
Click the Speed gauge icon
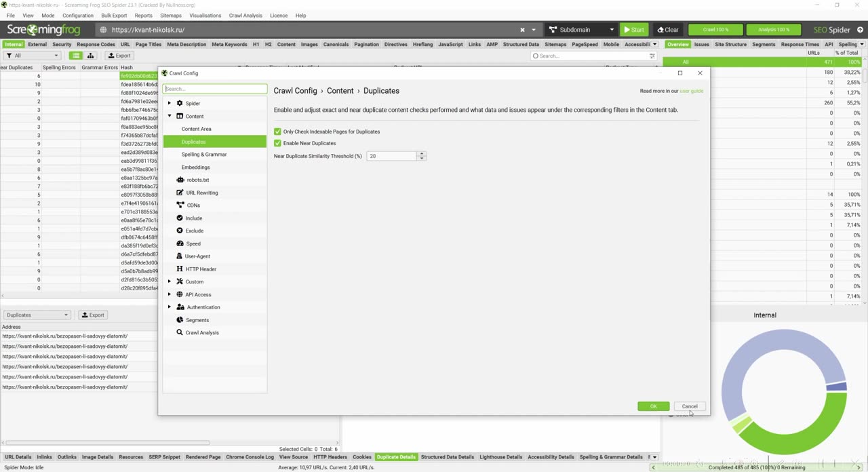click(180, 243)
